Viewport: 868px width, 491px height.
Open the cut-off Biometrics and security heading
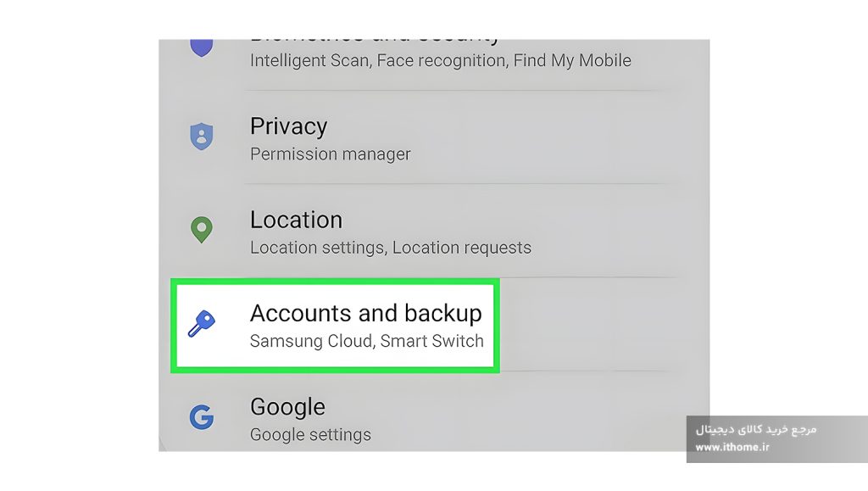pos(374,41)
